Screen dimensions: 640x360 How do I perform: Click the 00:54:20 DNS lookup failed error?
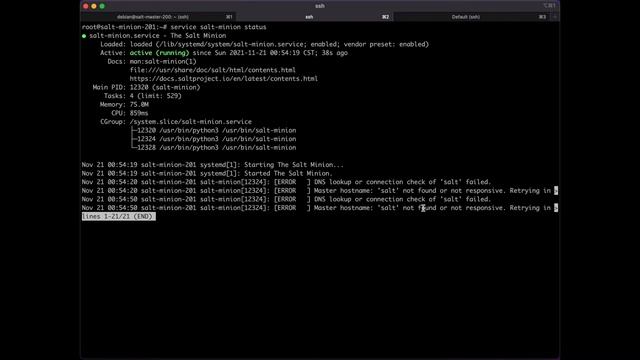click(x=286, y=182)
